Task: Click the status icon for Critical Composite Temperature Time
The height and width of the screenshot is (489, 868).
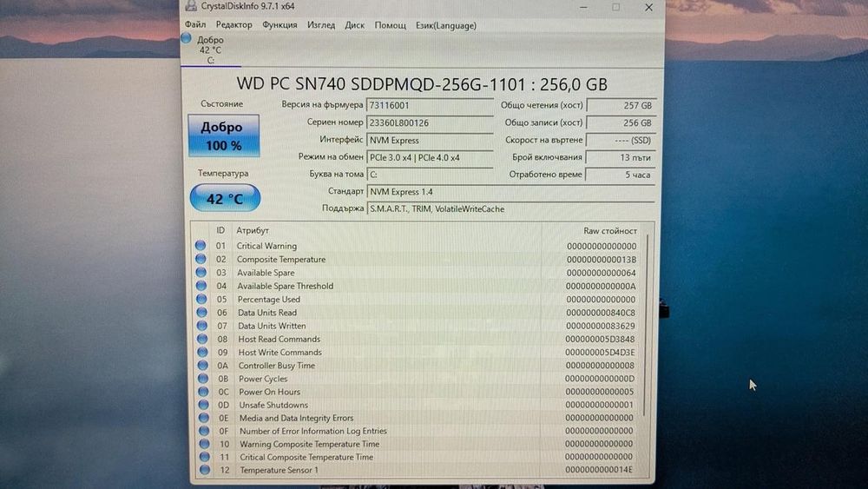Action: [205, 457]
